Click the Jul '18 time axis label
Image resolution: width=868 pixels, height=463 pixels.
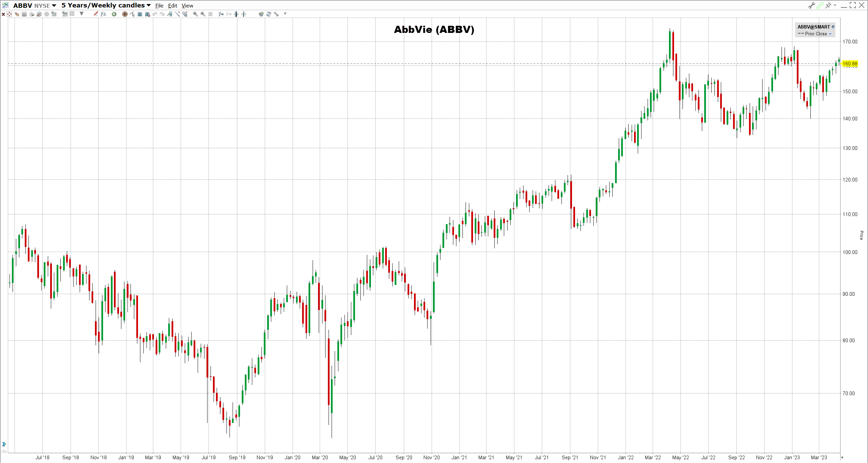42,458
